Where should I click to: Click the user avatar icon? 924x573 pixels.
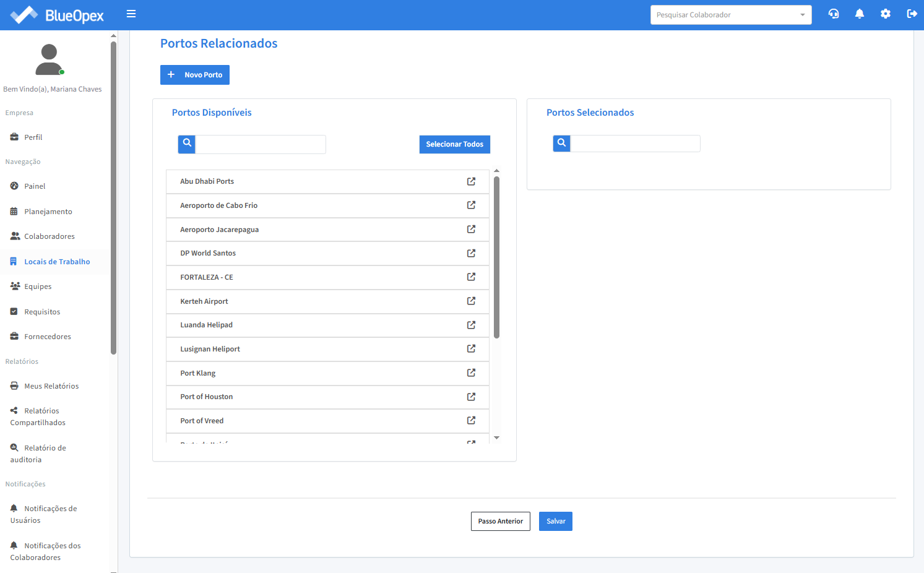pos(50,59)
